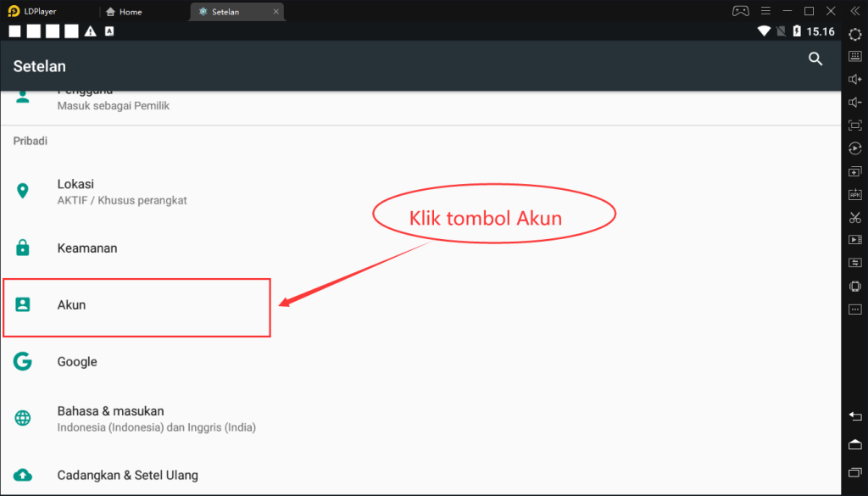Viewport: 868px width, 496px height.
Task: Click the cloud upload backup icon
Action: pyautogui.click(x=23, y=475)
